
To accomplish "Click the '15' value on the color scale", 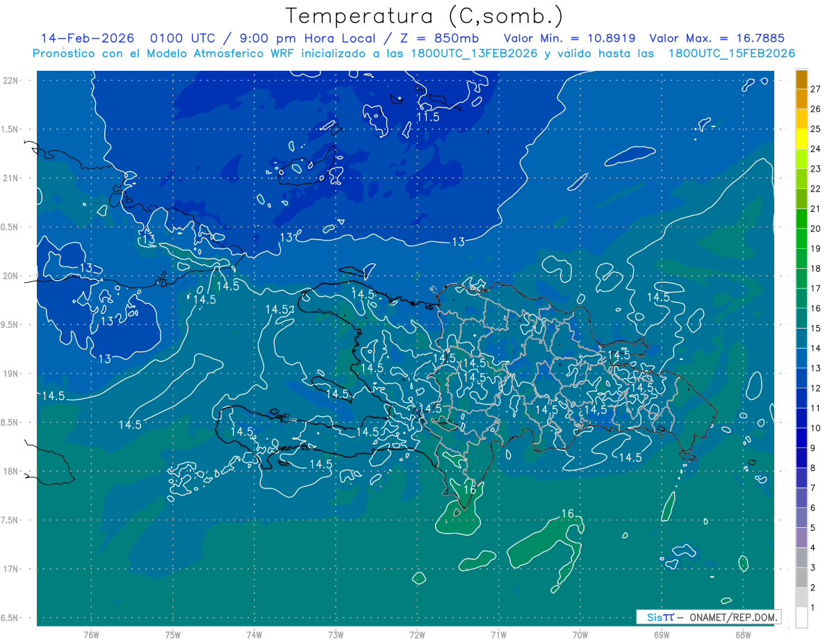I will point(816,329).
